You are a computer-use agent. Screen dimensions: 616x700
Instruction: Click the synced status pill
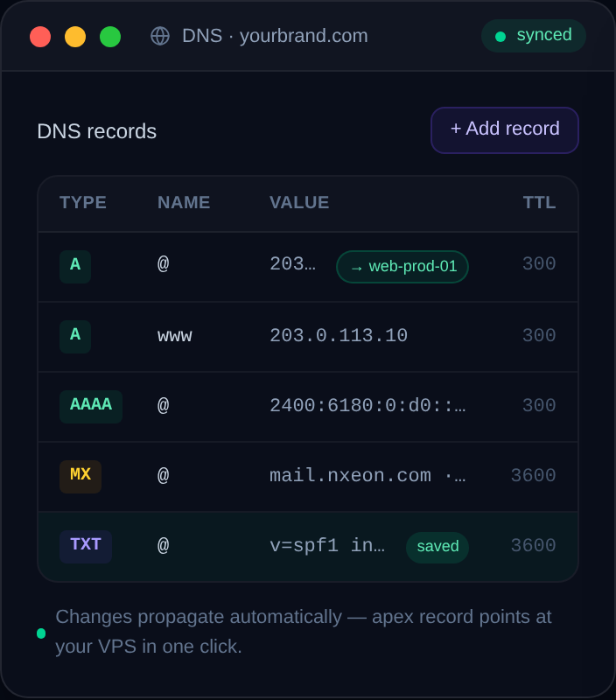pyautogui.click(x=534, y=36)
